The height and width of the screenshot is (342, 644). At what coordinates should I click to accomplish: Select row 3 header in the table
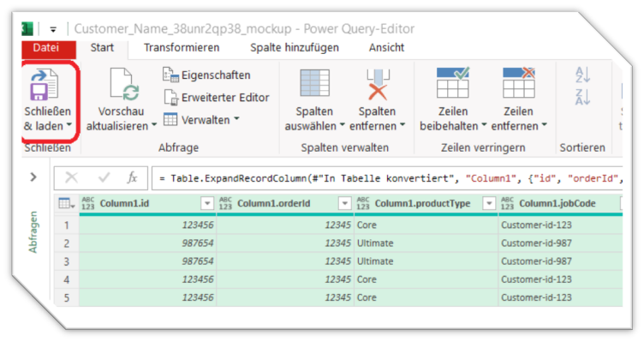point(67,261)
